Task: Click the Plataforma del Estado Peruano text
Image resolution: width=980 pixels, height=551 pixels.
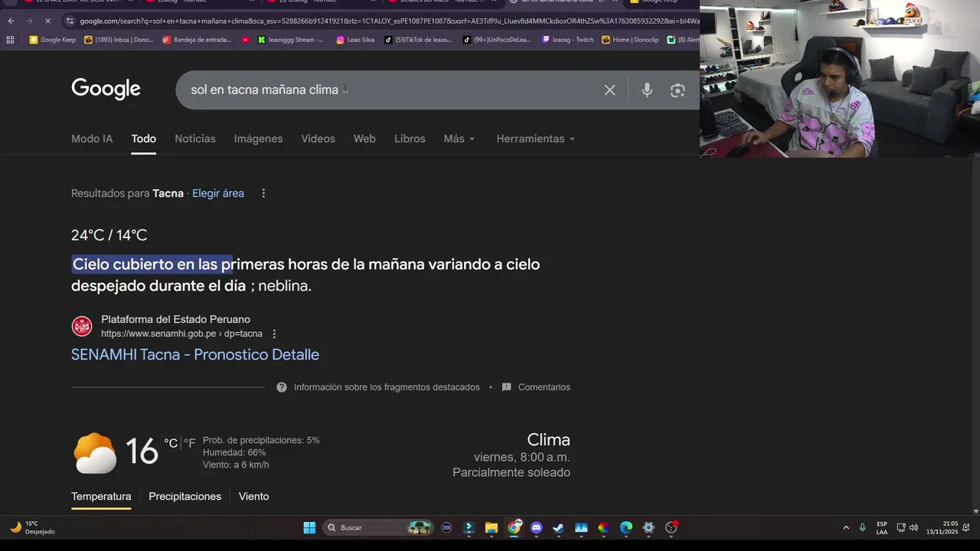Action: pyautogui.click(x=175, y=320)
